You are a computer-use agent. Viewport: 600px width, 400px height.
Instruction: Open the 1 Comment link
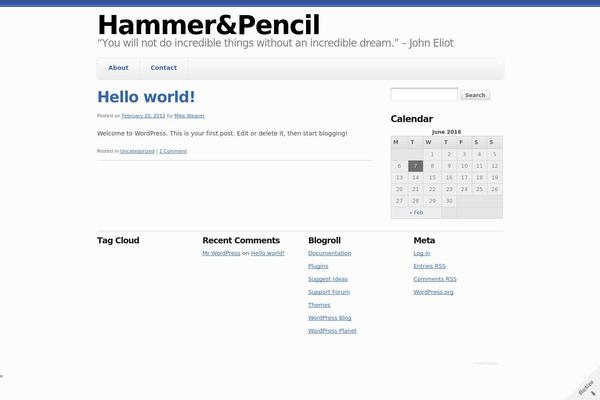173,151
